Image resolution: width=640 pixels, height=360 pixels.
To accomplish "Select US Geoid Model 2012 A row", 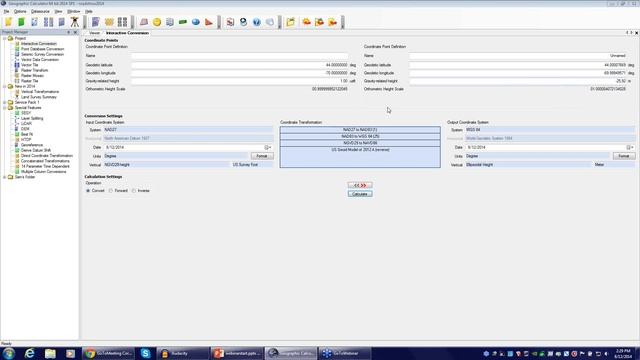I will 360,150.
